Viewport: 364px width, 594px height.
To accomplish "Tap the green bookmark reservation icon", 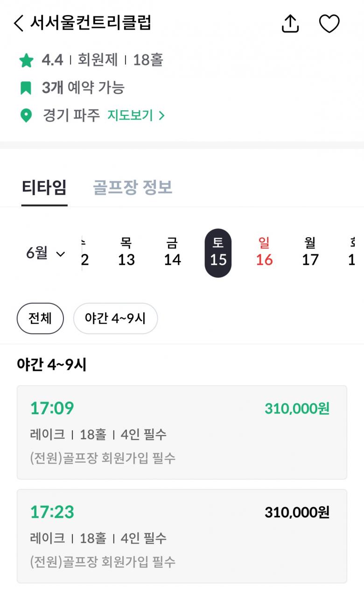I will 26,88.
